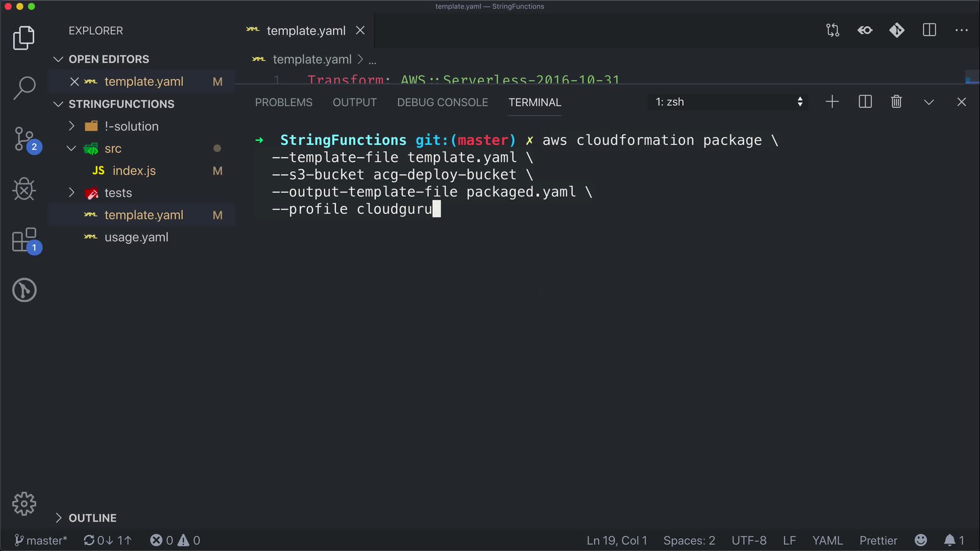Click master branch in status bar
The width and height of the screenshot is (980, 551).
tap(41, 540)
